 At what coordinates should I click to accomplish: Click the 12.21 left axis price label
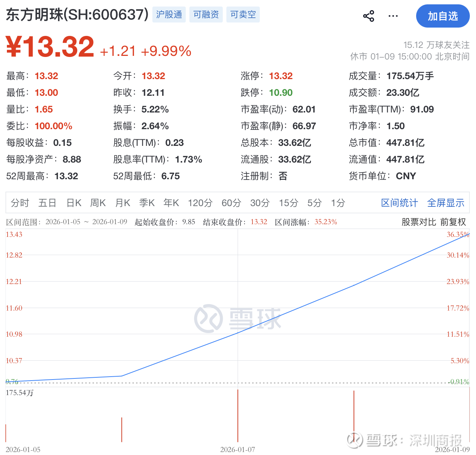(x=14, y=282)
